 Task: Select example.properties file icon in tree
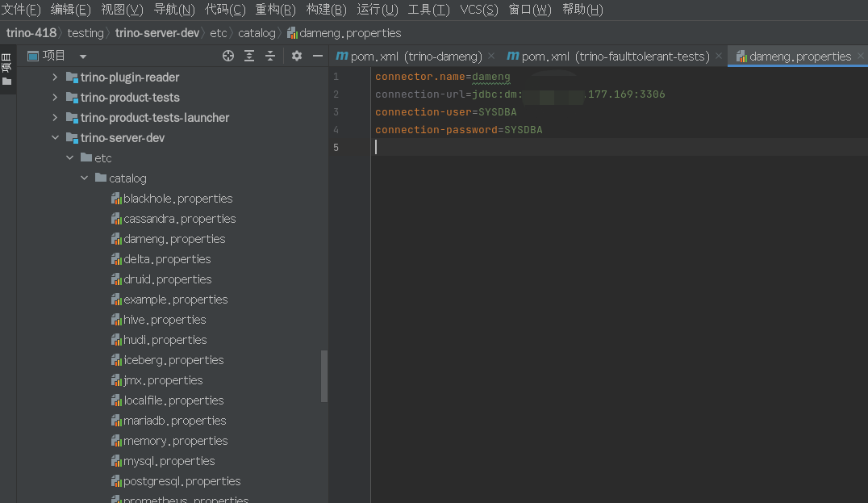[x=116, y=300]
